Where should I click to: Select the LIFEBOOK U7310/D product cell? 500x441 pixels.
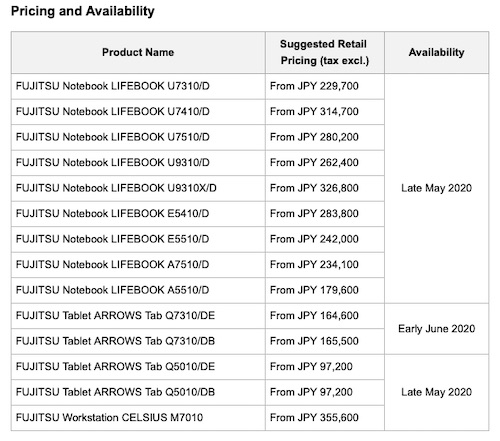click(138, 86)
